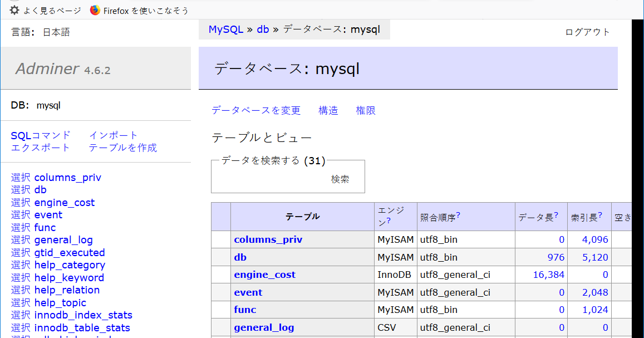
Task: Open the engine_cost table
Action: coord(265,275)
